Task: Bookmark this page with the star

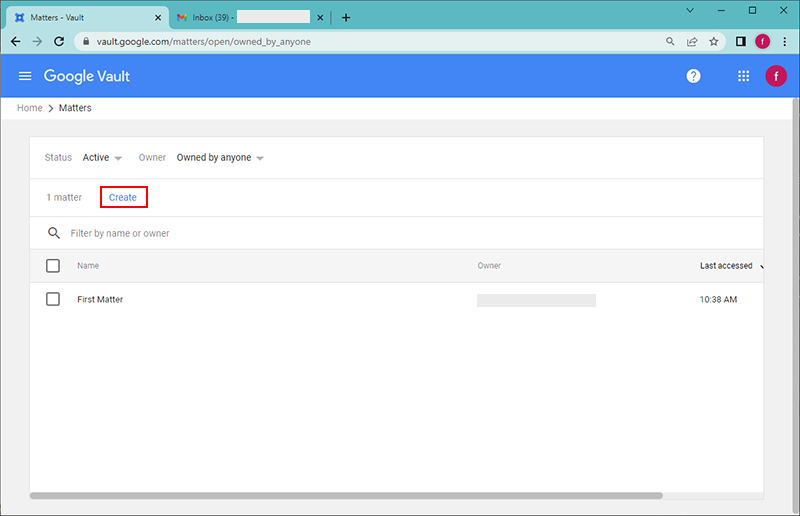Action: tap(714, 41)
